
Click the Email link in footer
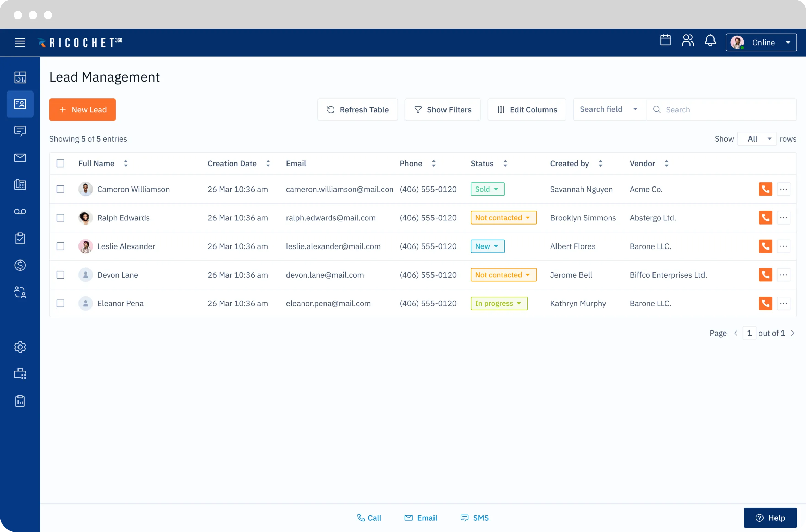coord(421,518)
